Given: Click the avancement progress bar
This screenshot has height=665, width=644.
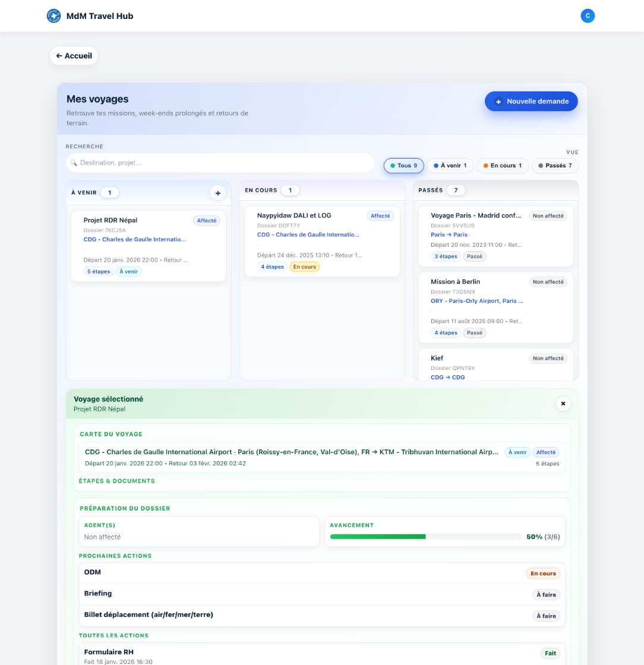Looking at the screenshot, I should pos(425,537).
